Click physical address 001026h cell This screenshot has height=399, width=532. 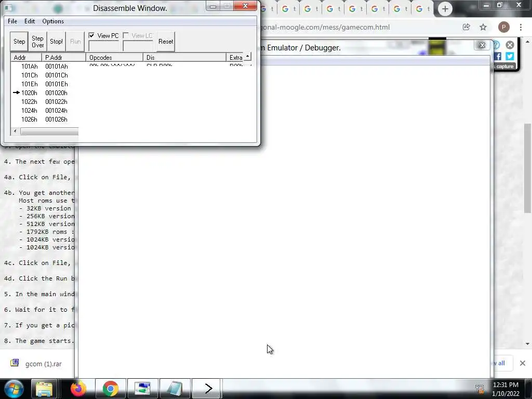pos(56,119)
